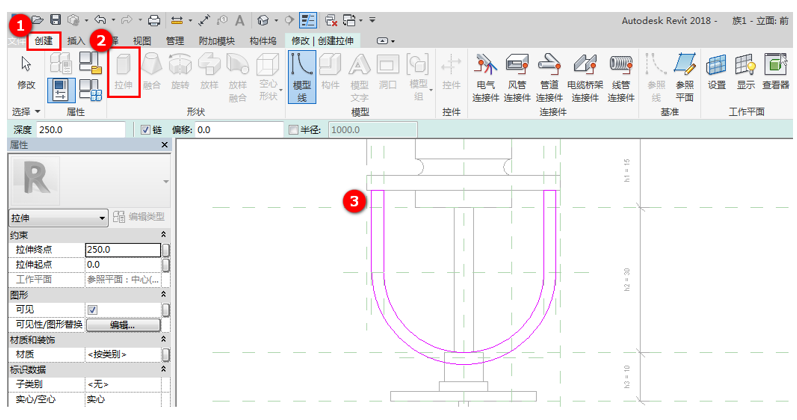
Task: Switch to the Add-Ins (附加模块) tab
Action: click(217, 41)
